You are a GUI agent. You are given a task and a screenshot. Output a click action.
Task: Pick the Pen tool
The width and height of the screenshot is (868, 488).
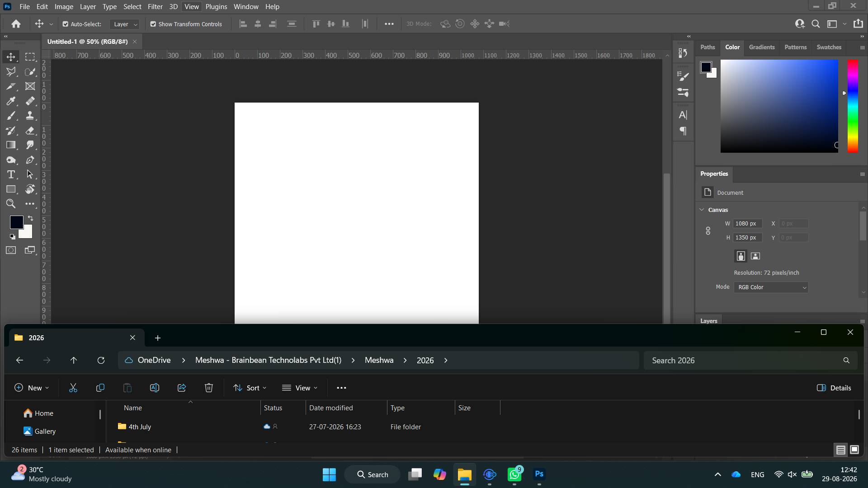30,160
